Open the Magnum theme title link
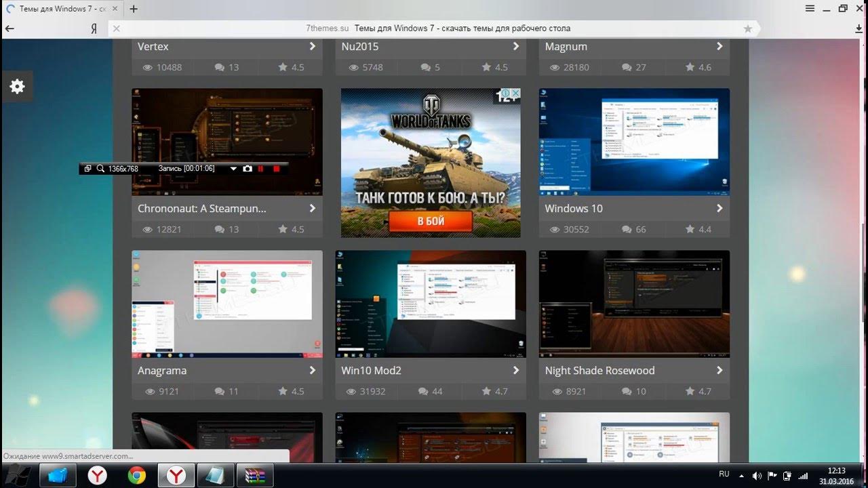 coord(566,46)
